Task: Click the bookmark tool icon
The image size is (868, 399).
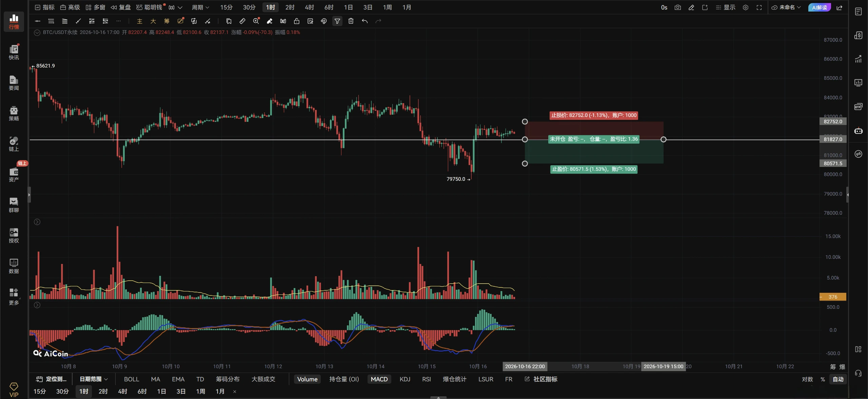Action: click(229, 21)
